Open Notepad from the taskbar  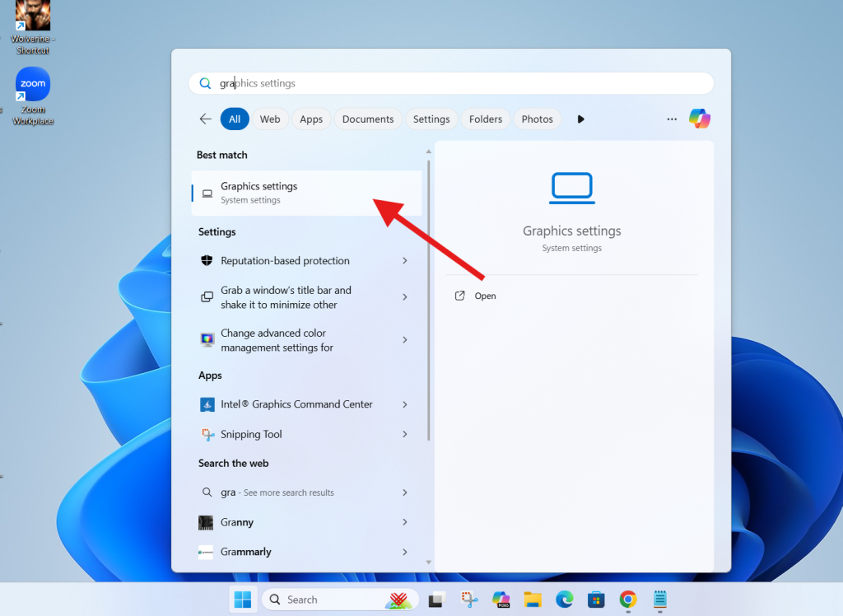click(659, 599)
